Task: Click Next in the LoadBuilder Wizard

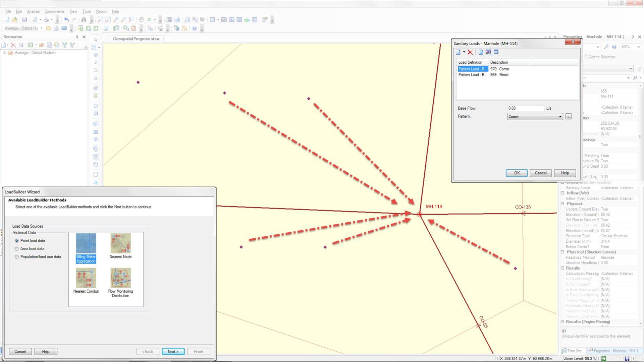Action: 173,351
